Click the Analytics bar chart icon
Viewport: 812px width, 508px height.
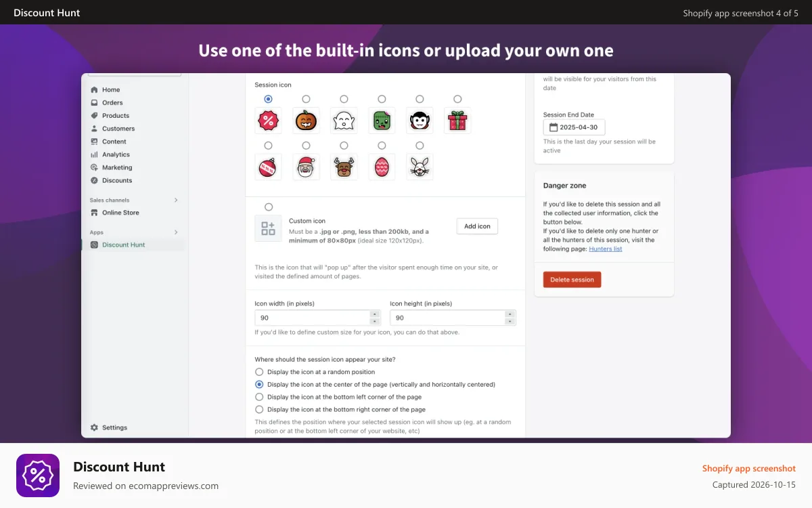click(x=95, y=154)
